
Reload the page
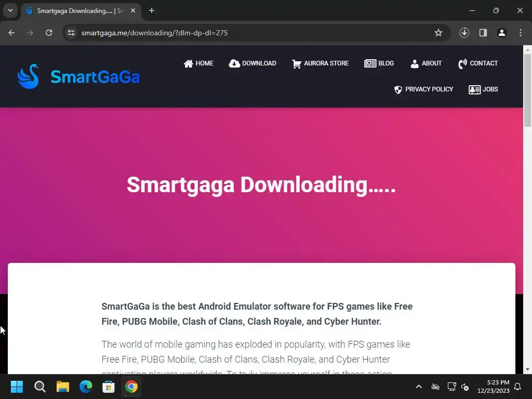pyautogui.click(x=49, y=33)
